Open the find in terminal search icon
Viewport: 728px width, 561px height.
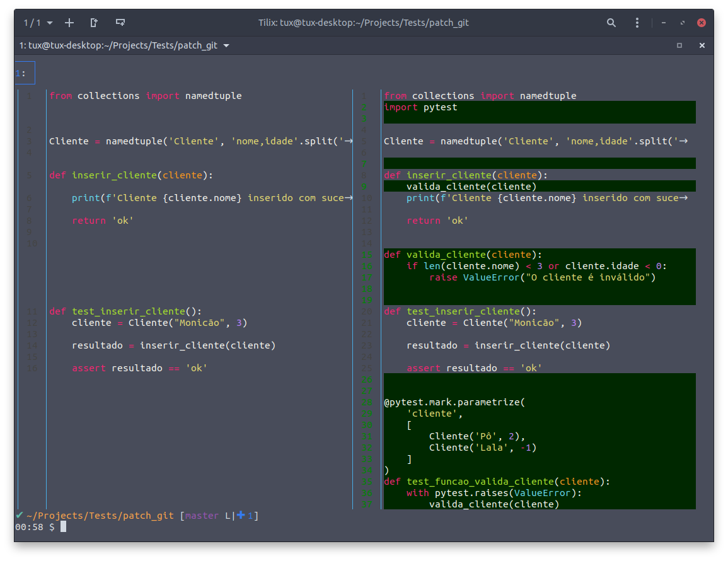click(611, 23)
